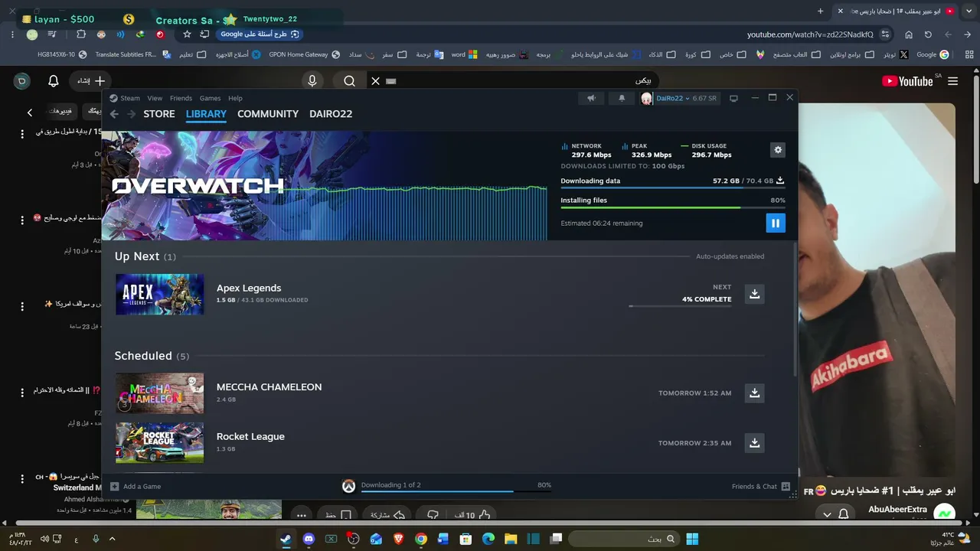Open Discord from the taskbar
The height and width of the screenshot is (551, 980).
click(309, 539)
